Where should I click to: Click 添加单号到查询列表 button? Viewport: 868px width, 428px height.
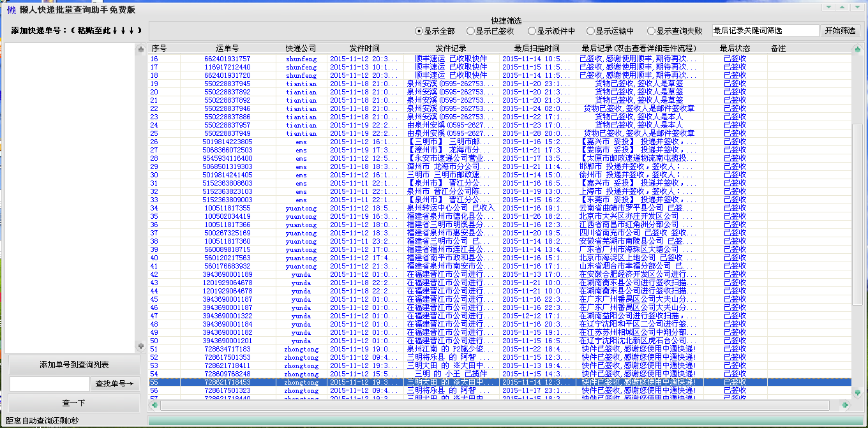pyautogui.click(x=74, y=365)
